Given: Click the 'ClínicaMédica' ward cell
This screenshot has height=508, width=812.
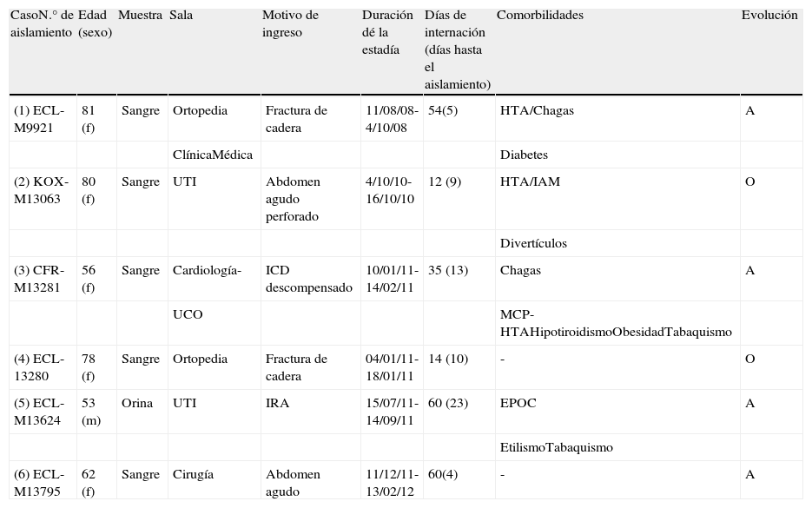Looking at the screenshot, I should 213,155.
